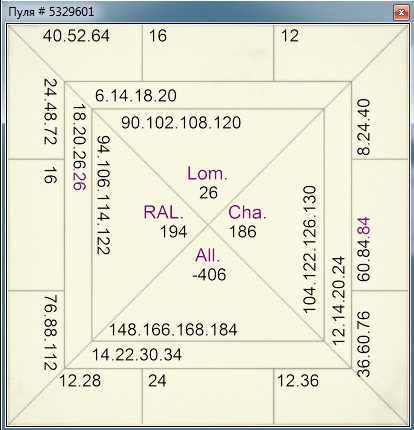Select the 186 score under Cha.

click(243, 232)
